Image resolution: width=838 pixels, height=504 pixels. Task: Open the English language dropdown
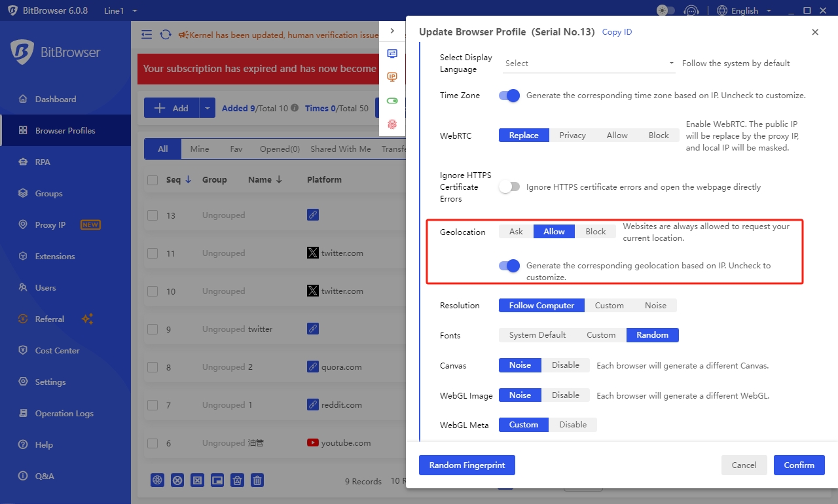(744, 10)
